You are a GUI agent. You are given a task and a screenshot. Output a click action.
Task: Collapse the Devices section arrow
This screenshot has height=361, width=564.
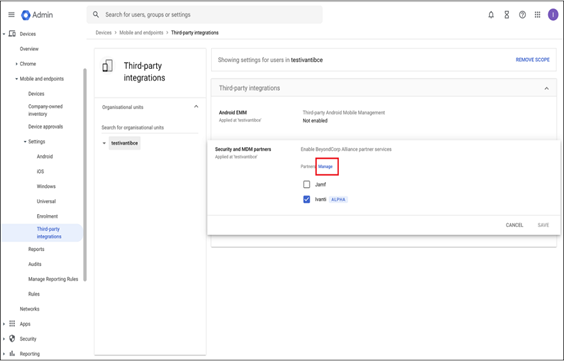coord(4,34)
